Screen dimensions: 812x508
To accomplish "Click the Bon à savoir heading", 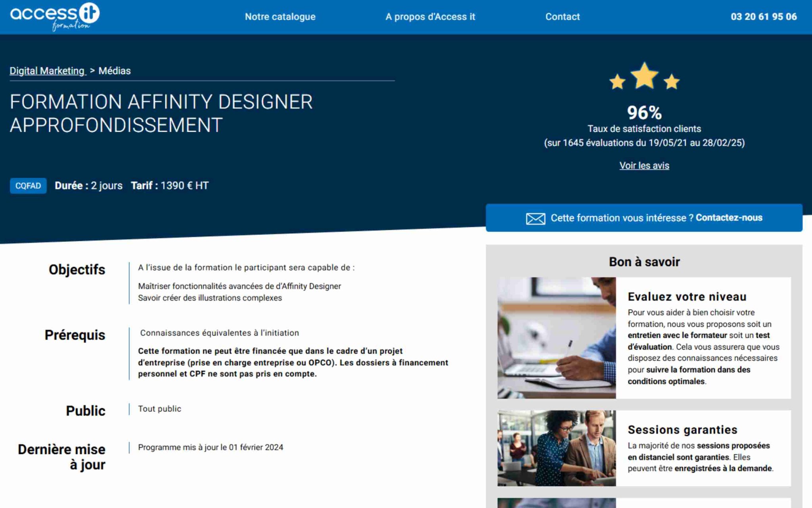I will (x=644, y=262).
